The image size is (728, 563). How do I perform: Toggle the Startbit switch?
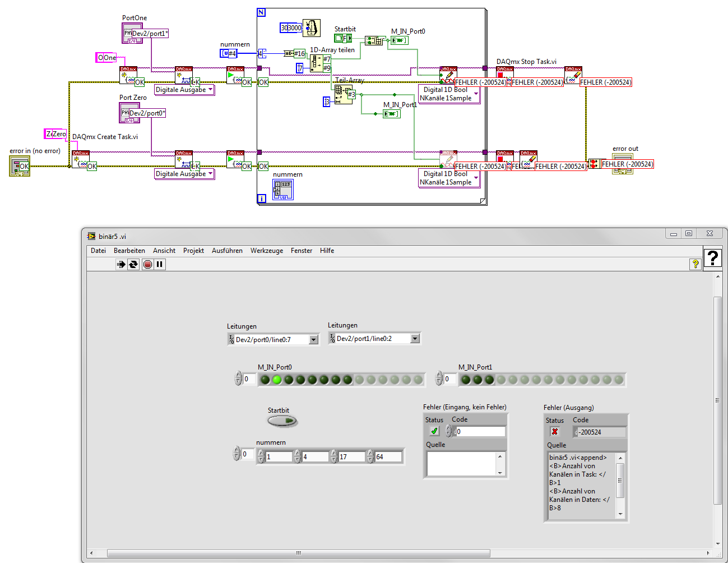[282, 421]
